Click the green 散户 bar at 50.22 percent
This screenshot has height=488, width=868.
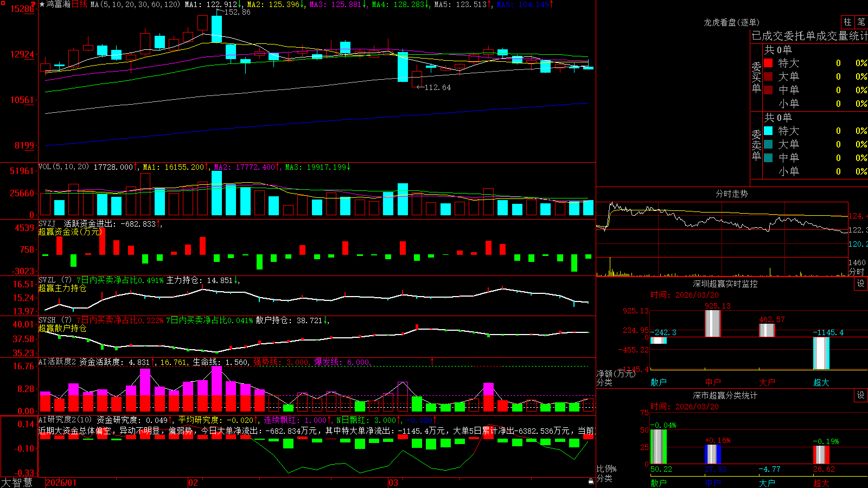[x=658, y=446]
